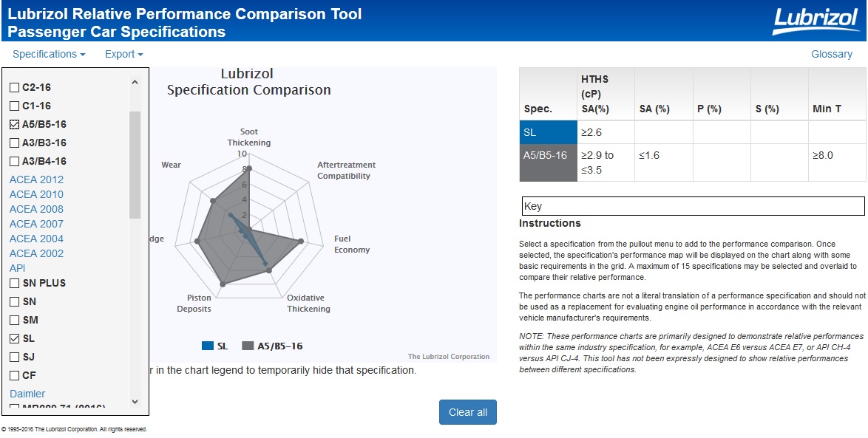
Task: Uncheck the SL checkbox
Action: (x=14, y=338)
